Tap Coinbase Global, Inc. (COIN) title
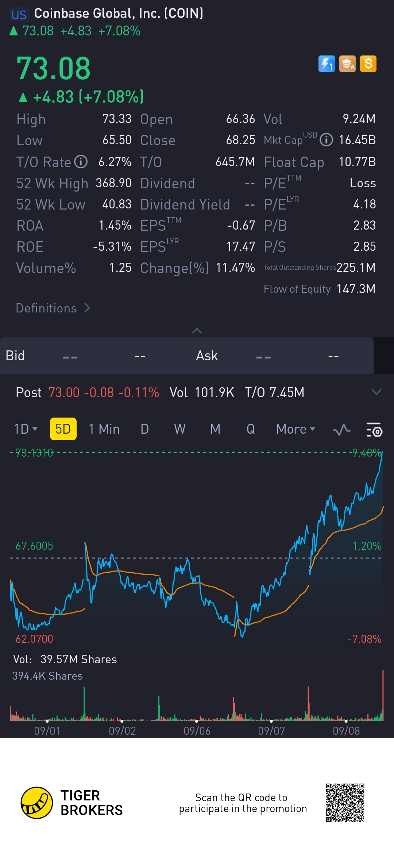Viewport: 394px width, 868px height. (119, 14)
